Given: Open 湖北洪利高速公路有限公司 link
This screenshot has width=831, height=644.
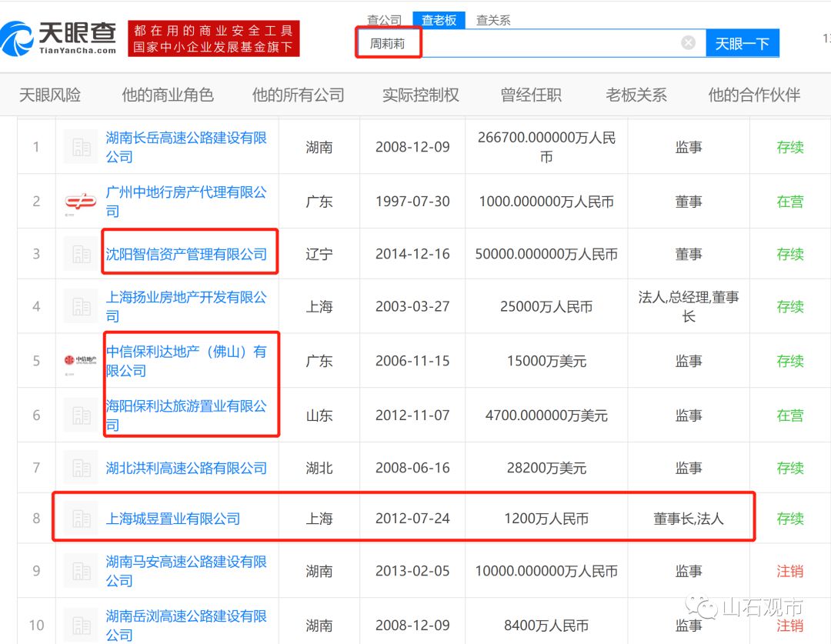Looking at the screenshot, I should (x=186, y=468).
